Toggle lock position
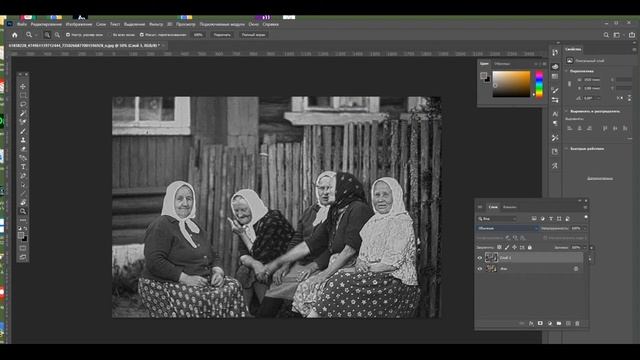The image size is (640, 360). tap(514, 247)
